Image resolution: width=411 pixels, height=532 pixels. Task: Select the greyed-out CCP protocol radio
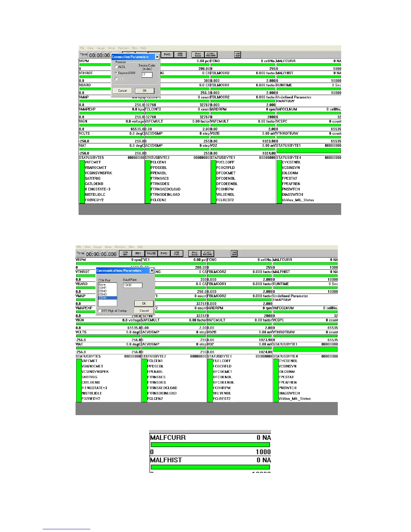click(x=116, y=79)
